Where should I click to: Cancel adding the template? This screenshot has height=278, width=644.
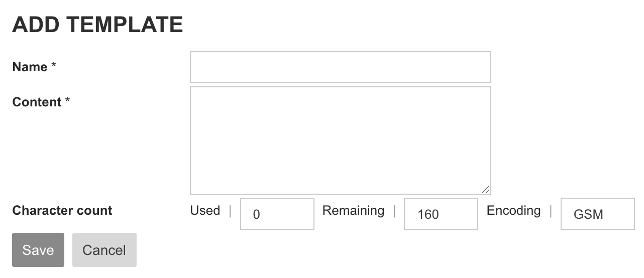(x=104, y=250)
